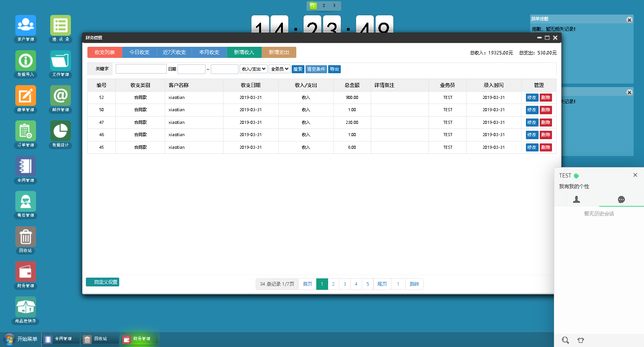644x347 pixels.
Task: Open the 邮件管理 mail icon
Action: tap(61, 96)
